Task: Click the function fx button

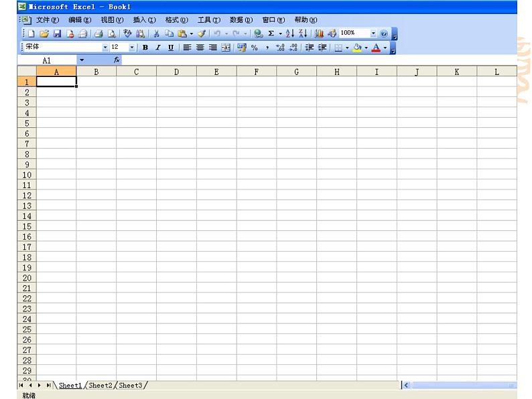Action: click(117, 60)
